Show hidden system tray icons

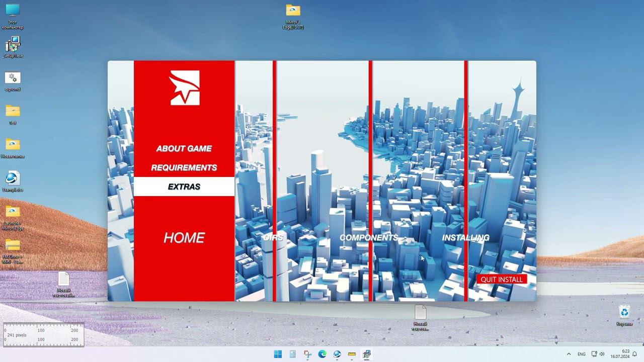569,354
